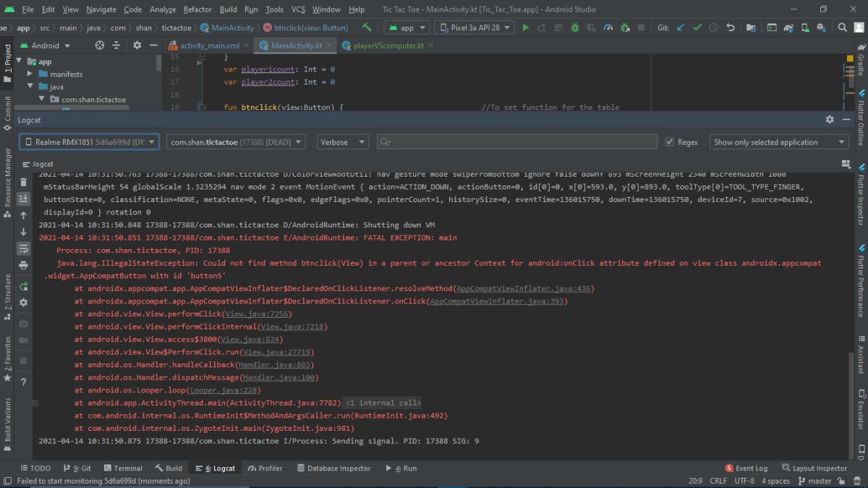Click the master Git branch in status bar
868x488 pixels.
tap(814, 480)
